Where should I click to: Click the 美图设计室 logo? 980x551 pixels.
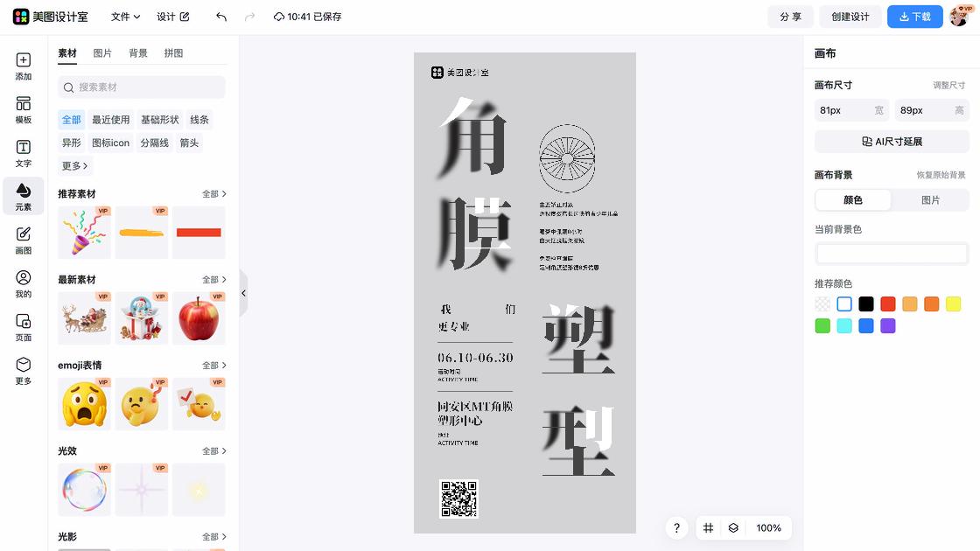coord(51,17)
